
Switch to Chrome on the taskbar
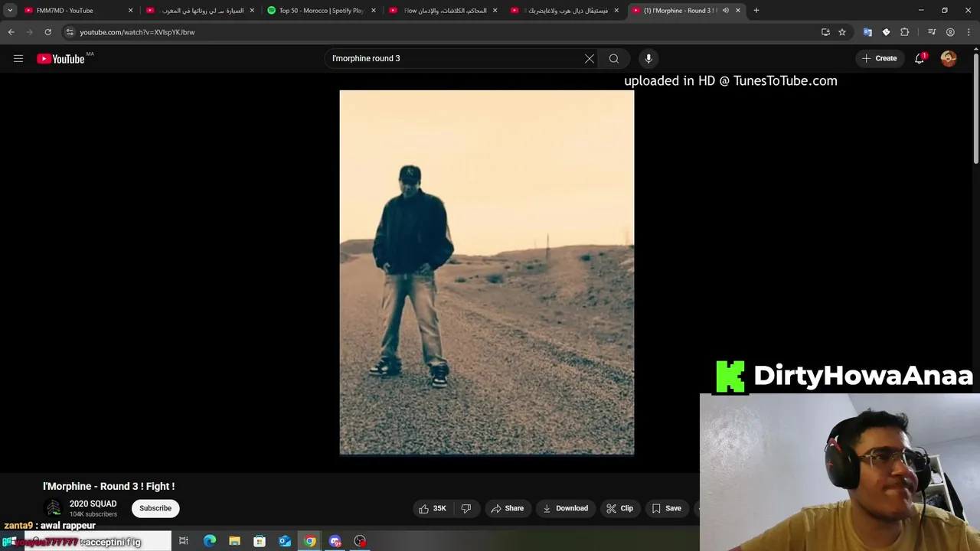point(309,541)
